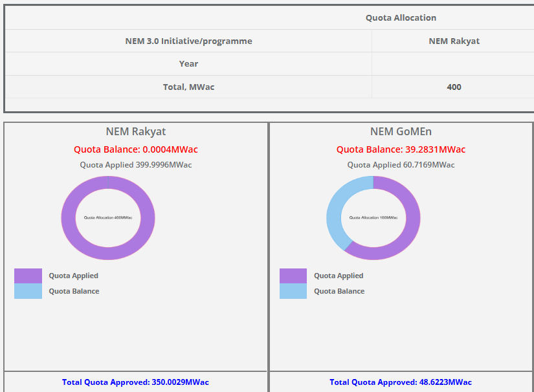
Task: Click the NEM Rakyat chart title
Action: (136, 131)
